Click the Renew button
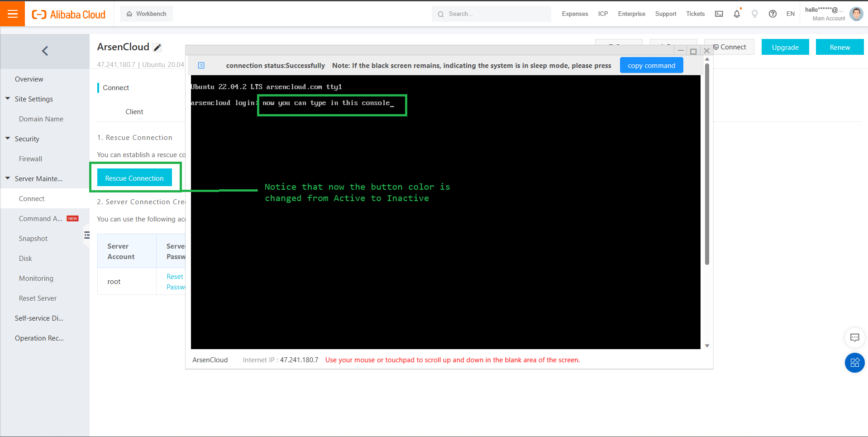 coord(839,47)
